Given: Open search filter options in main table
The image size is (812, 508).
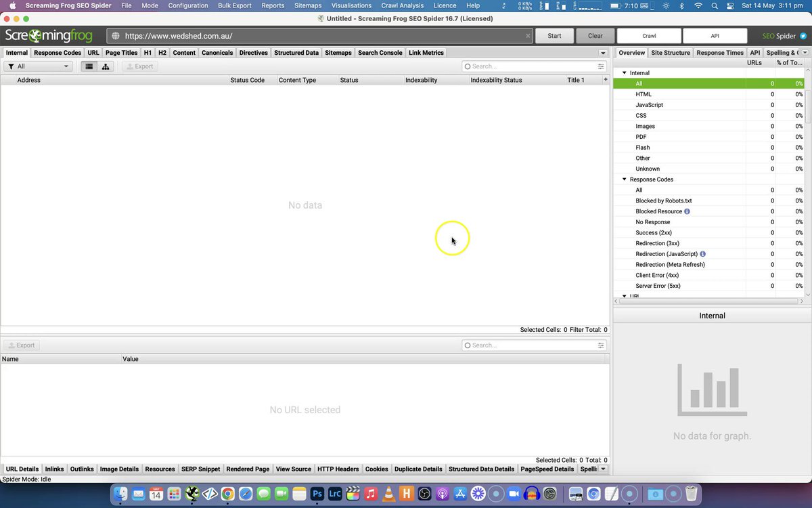Looking at the screenshot, I should pyautogui.click(x=601, y=66).
